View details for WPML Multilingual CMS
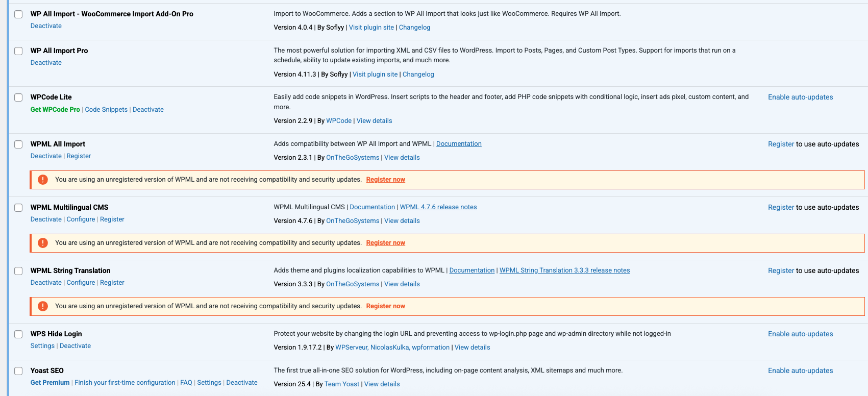 click(402, 221)
